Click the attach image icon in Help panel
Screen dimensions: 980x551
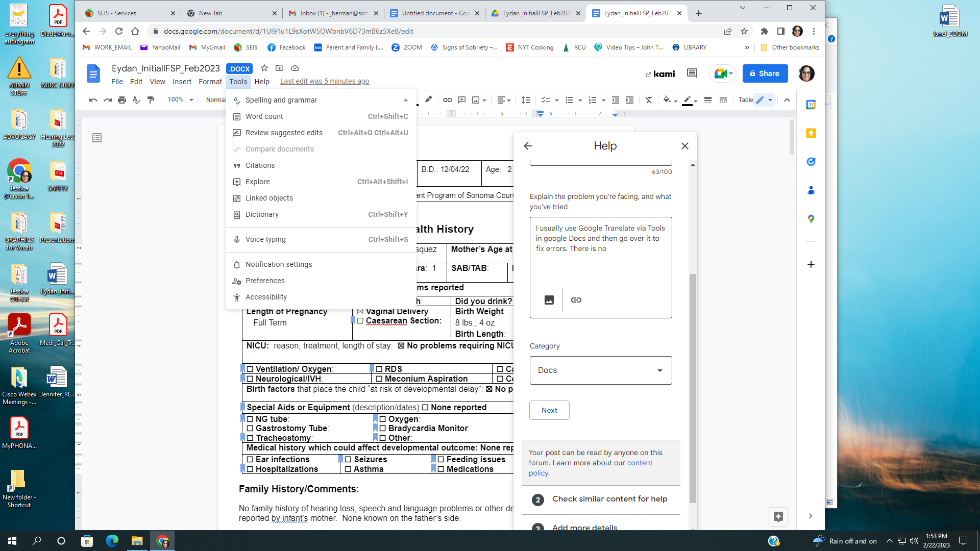point(549,300)
